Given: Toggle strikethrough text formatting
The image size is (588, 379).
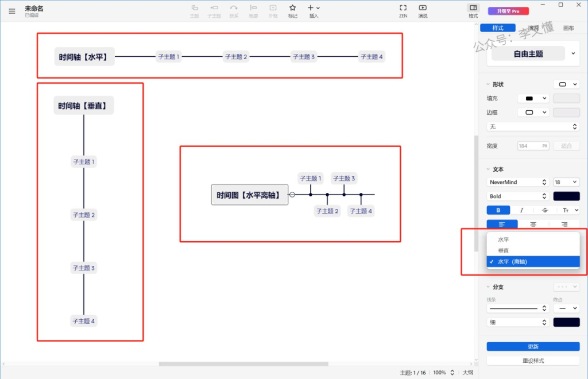Looking at the screenshot, I should click(x=545, y=210).
